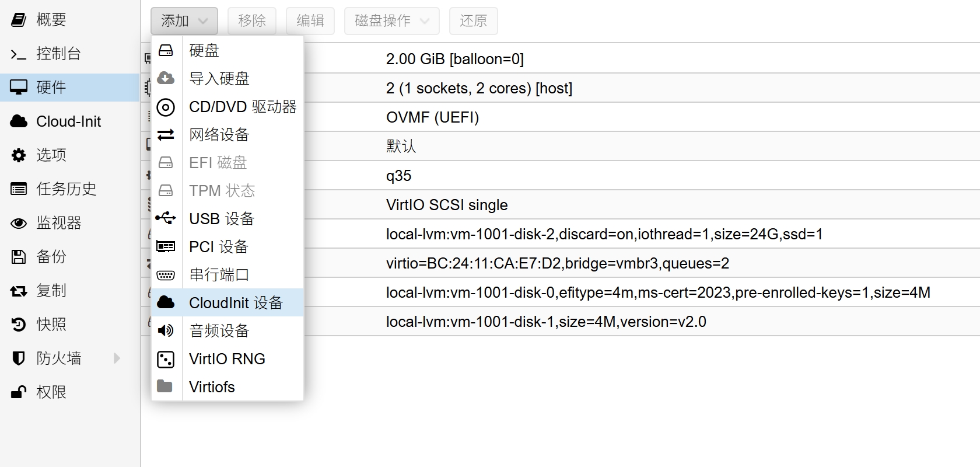
Task: Click the VirtIO RNG dice icon
Action: [166, 359]
